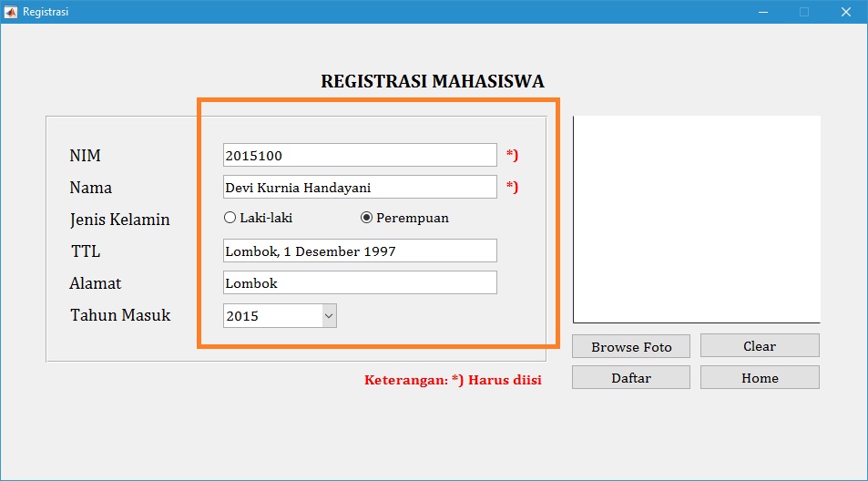Click the Jenis Kelamin label
The image size is (868, 481).
click(119, 220)
